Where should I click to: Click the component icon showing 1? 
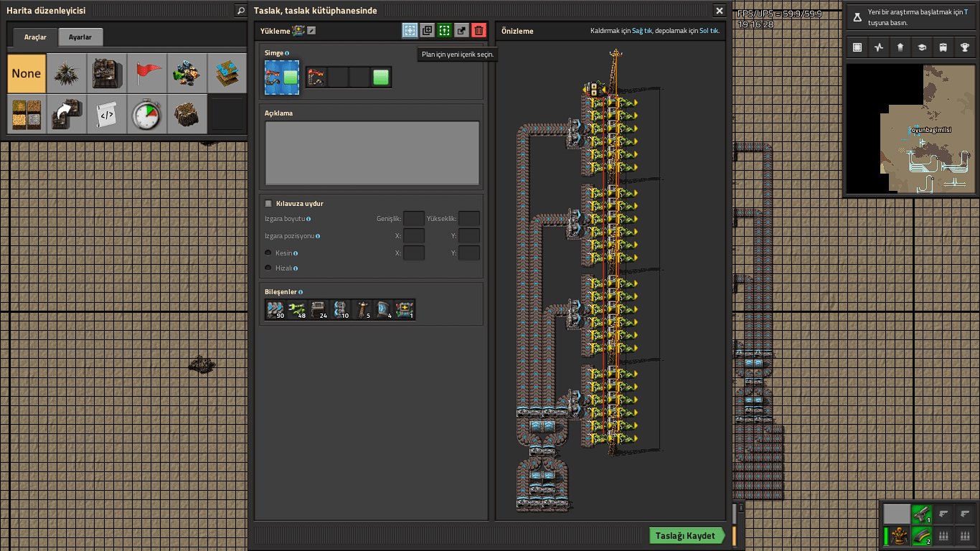point(405,310)
